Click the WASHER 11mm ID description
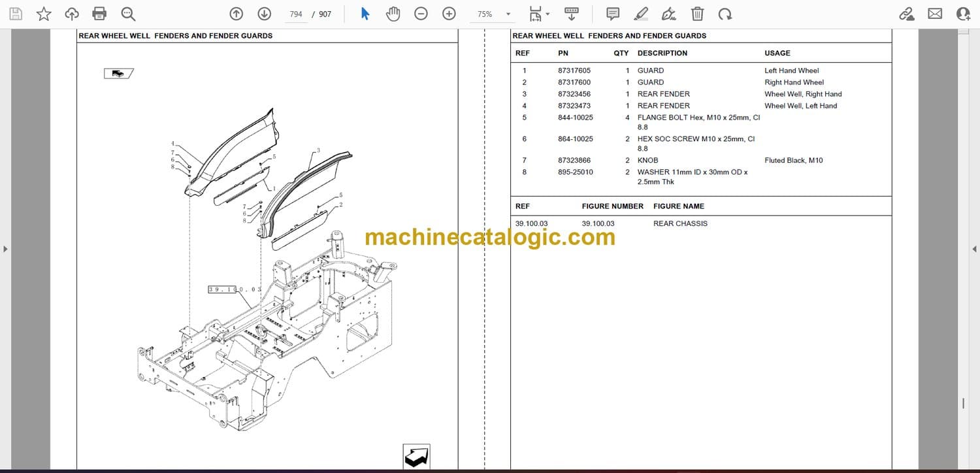This screenshot has height=473, width=980. [x=693, y=177]
